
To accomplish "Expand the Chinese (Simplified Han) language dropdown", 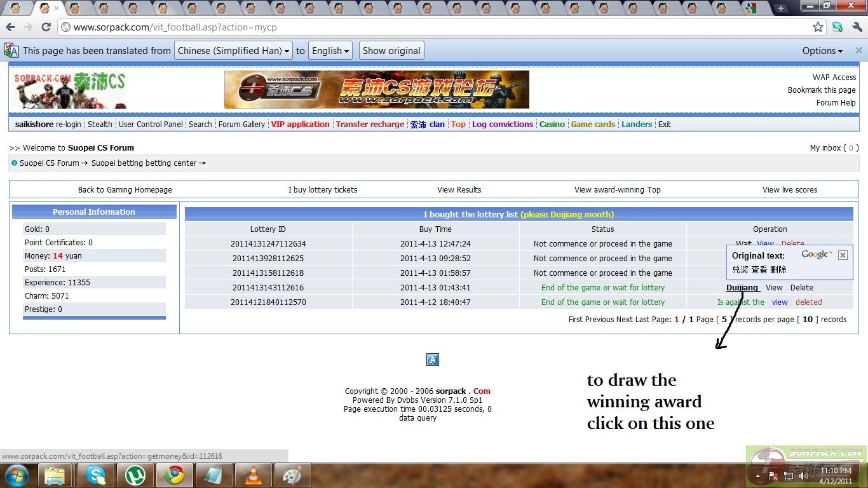I will [233, 51].
